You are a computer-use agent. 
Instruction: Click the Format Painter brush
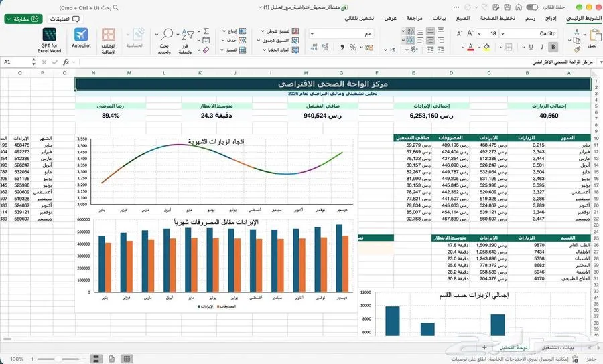point(576,50)
